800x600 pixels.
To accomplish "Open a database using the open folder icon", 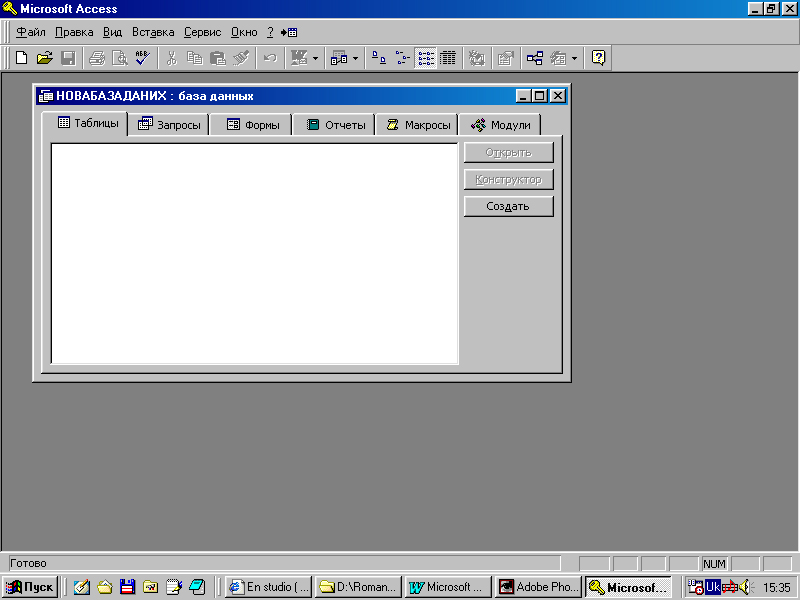I will [x=44, y=58].
